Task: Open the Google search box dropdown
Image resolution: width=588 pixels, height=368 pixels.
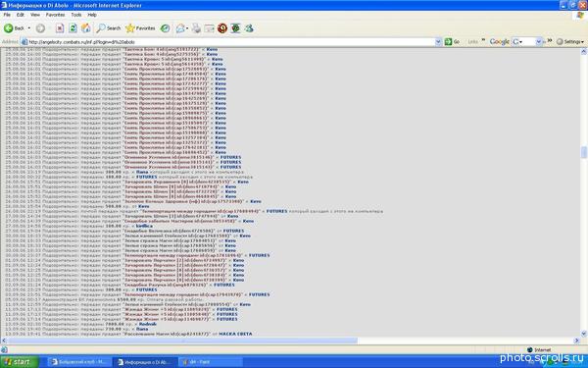Action: click(x=539, y=41)
